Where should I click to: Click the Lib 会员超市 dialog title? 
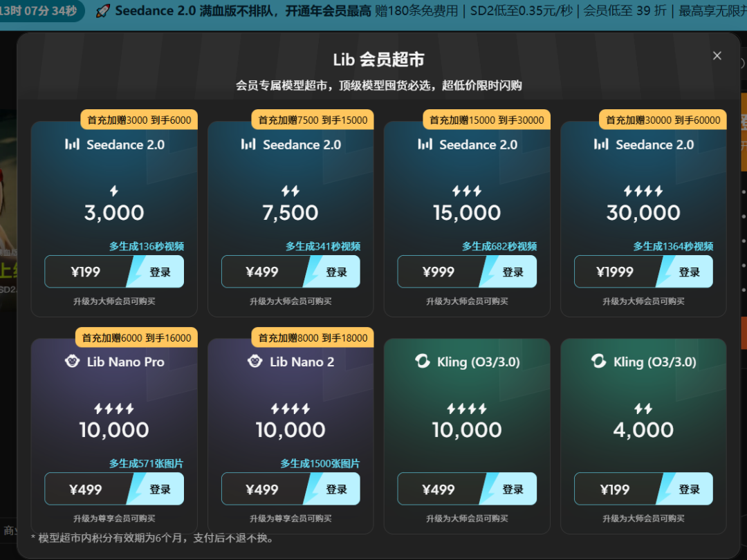tap(379, 59)
